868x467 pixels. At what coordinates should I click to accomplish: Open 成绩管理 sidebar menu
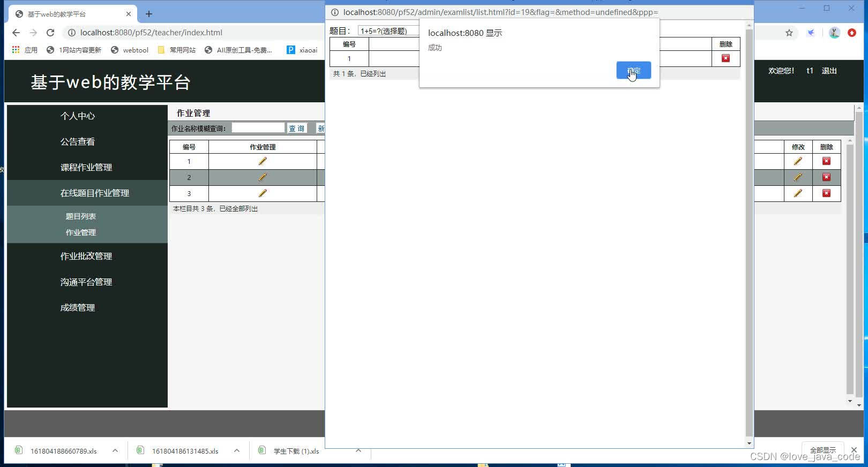tap(78, 307)
